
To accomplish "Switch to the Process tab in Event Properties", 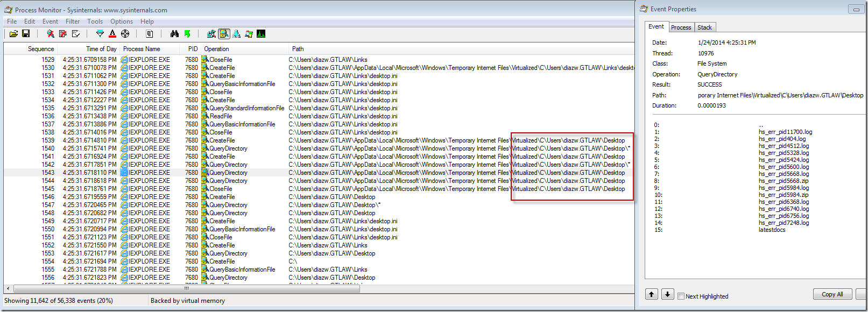I will point(681,27).
